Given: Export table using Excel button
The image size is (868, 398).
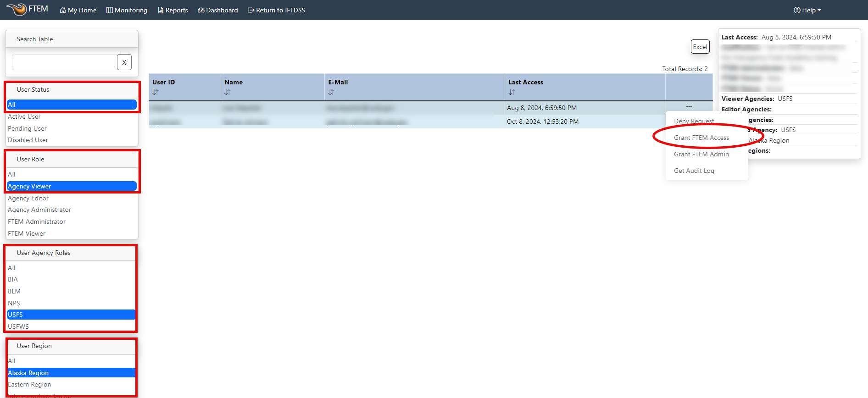Looking at the screenshot, I should pyautogui.click(x=700, y=47).
